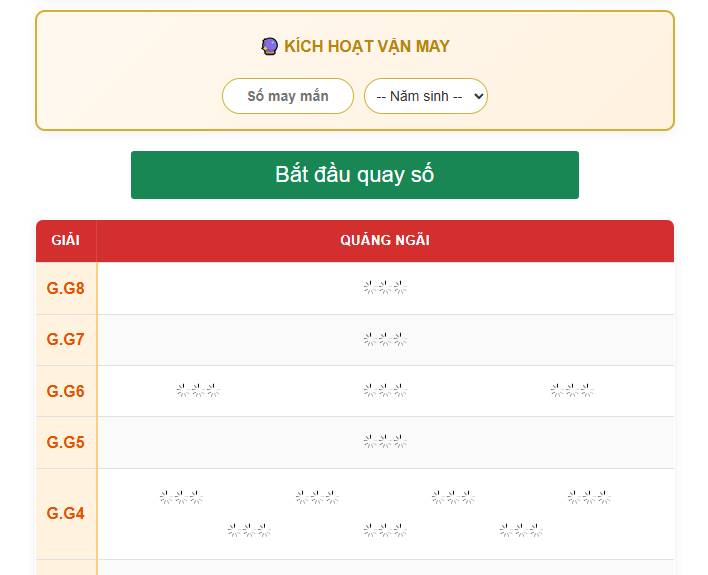Image resolution: width=708 pixels, height=575 pixels.
Task: Click the GIẢI column header
Action: pos(66,240)
